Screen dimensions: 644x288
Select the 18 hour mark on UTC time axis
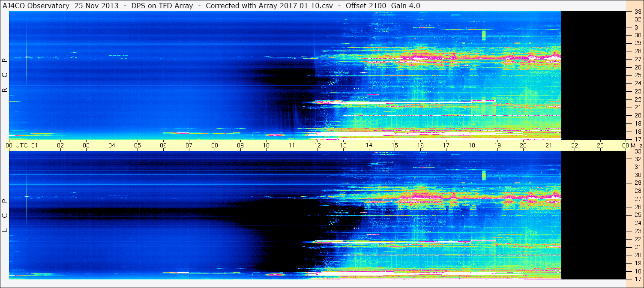point(472,145)
